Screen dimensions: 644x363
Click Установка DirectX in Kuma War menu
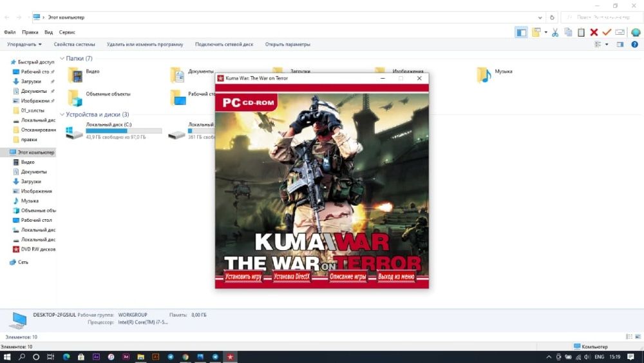[x=292, y=277]
